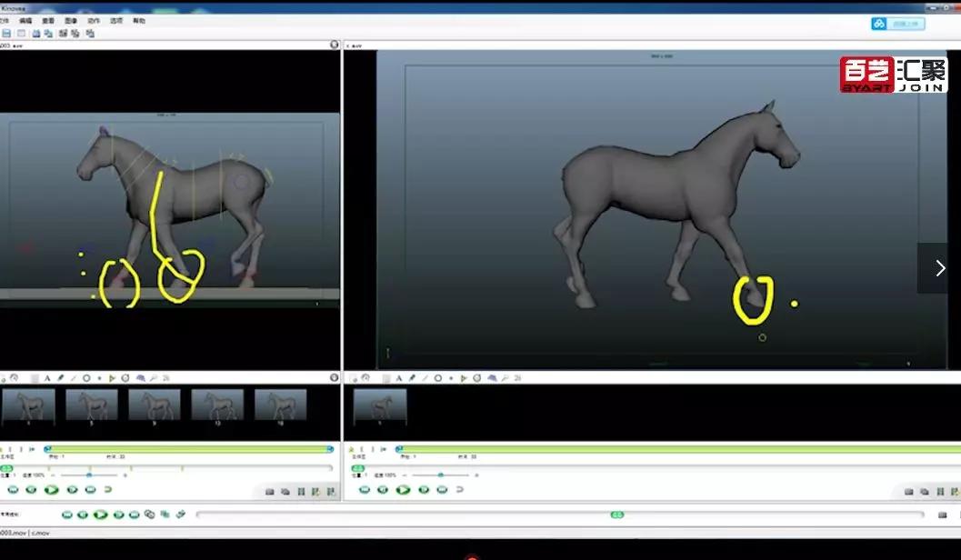
Task: Save snapshot image from right player
Action: (x=909, y=492)
